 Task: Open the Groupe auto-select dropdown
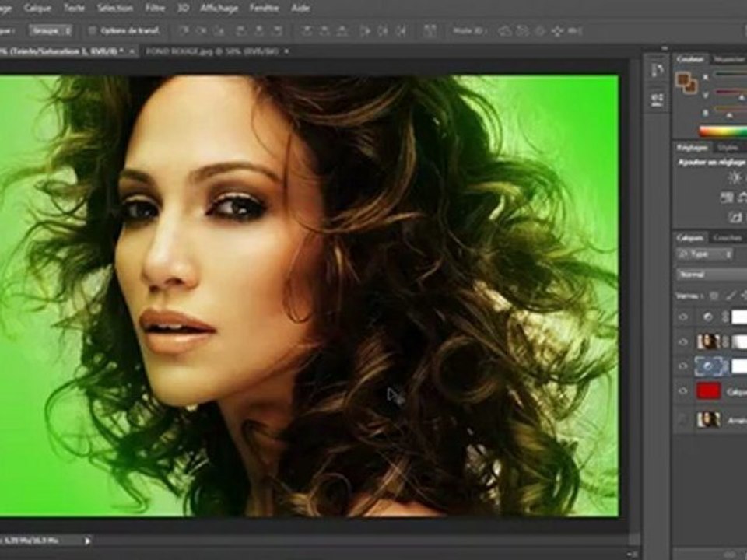pos(51,31)
